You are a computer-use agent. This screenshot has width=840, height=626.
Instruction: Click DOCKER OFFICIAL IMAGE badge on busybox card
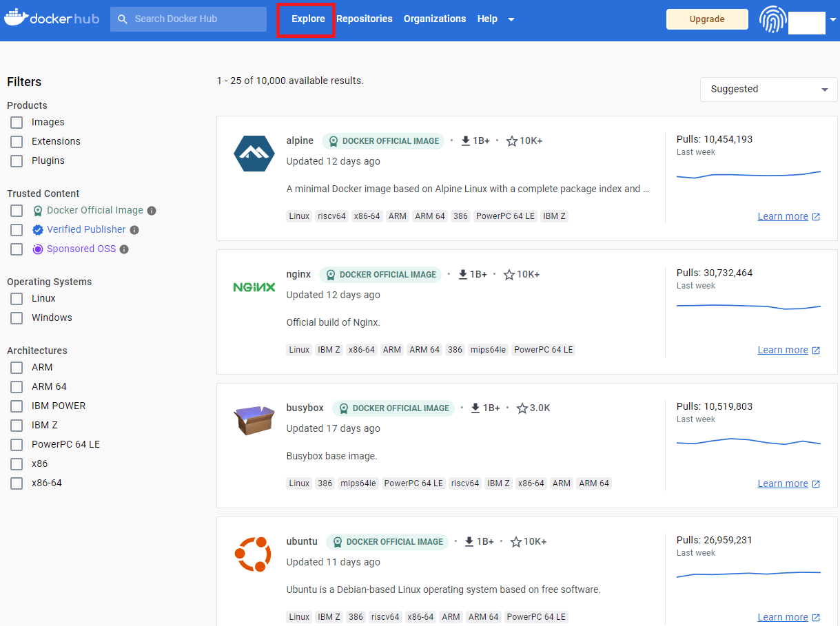pyautogui.click(x=394, y=408)
